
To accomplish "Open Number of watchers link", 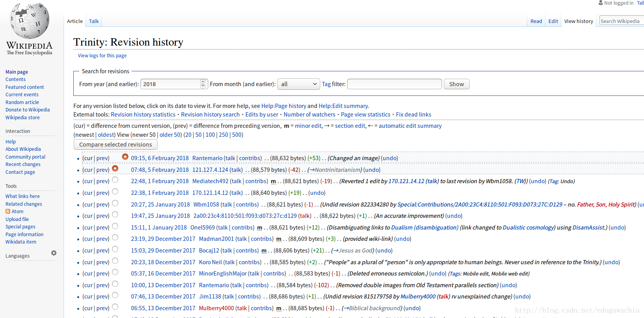I will [x=309, y=115].
